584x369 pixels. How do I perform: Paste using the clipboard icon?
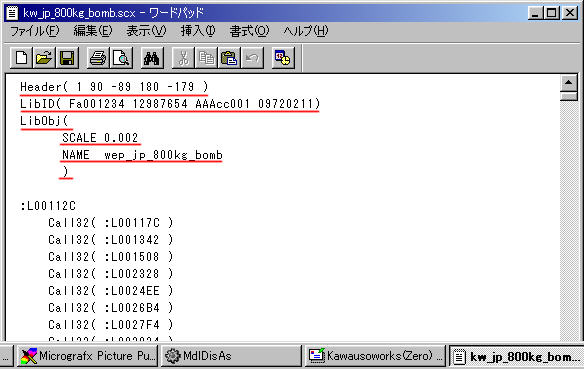tap(229, 58)
